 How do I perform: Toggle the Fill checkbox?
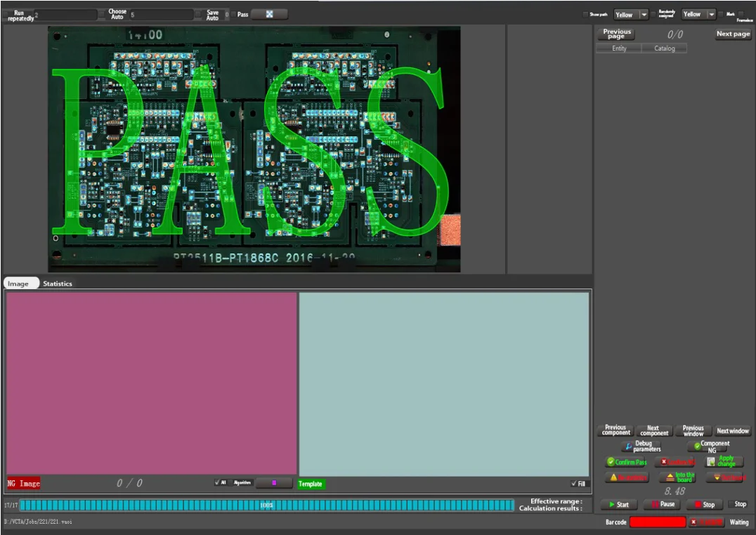coord(574,484)
